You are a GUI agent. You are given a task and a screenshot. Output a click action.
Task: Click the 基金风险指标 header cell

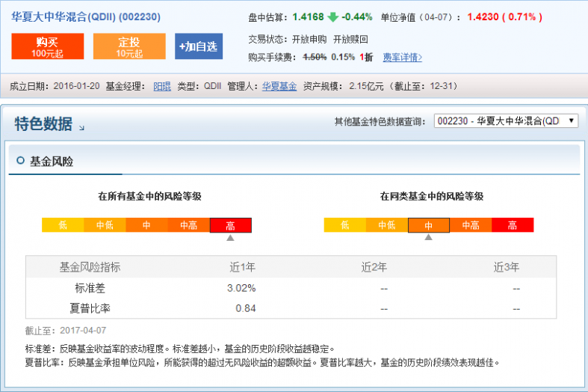(90, 267)
